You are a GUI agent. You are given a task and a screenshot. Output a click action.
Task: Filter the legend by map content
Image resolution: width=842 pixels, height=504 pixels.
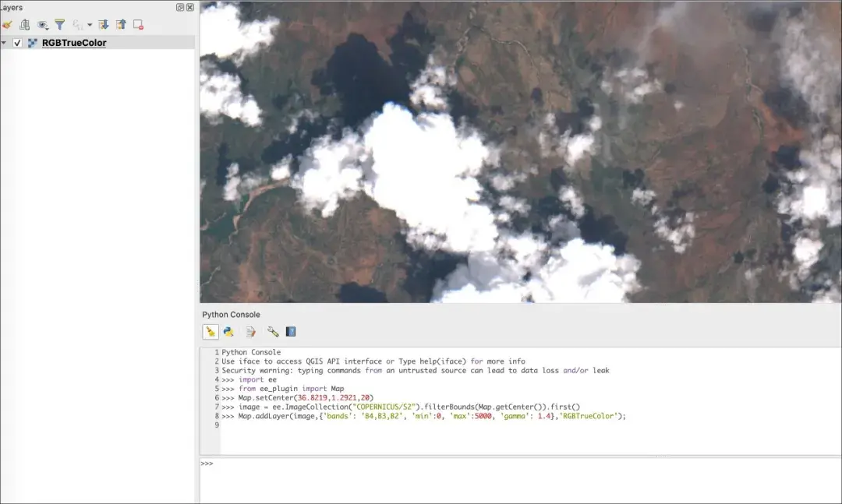click(59, 24)
